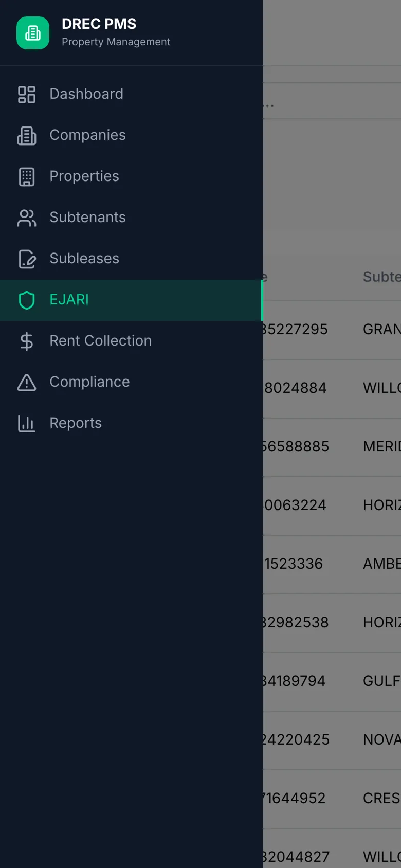Click the table cell ending 1644952

(x=296, y=799)
